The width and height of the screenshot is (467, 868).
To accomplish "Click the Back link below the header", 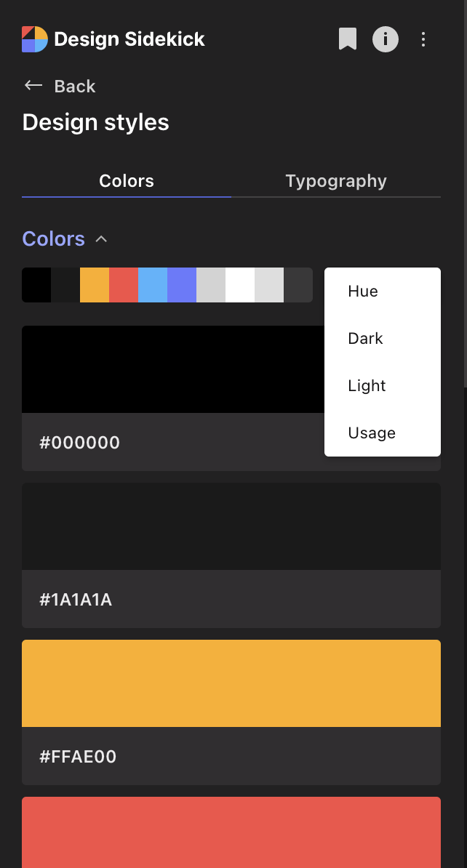I will pos(76,86).
